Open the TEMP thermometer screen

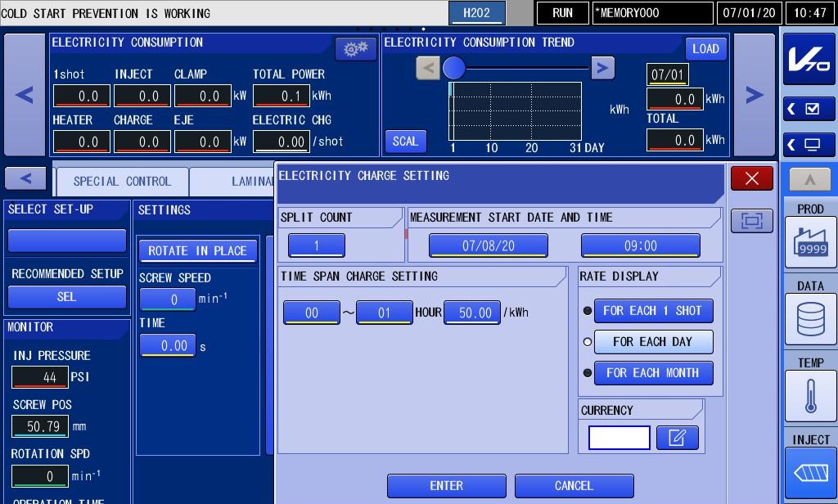tap(810, 396)
